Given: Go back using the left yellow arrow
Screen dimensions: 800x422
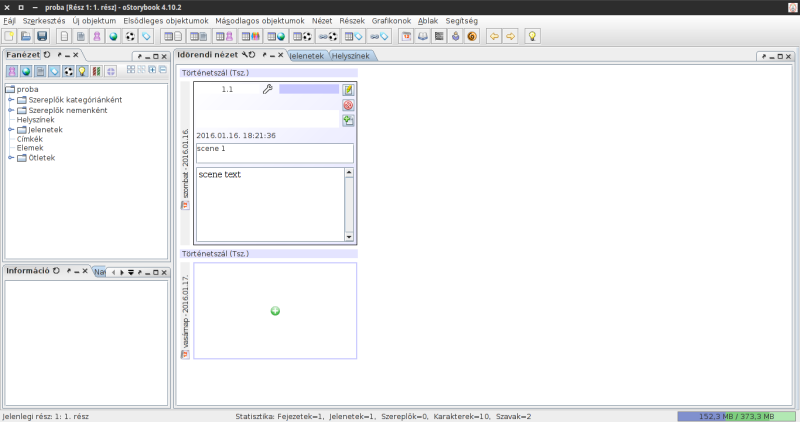Looking at the screenshot, I should pyautogui.click(x=494, y=36).
